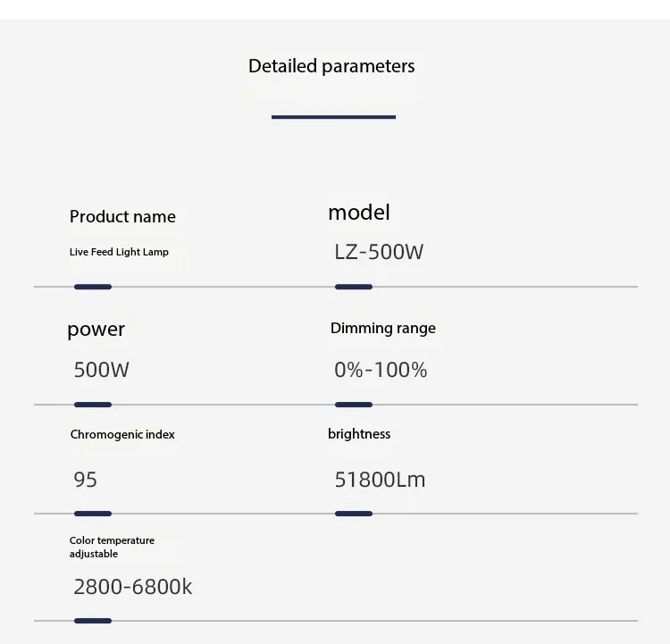
Task: Click the 95 chromogenic index value
Action: [85, 480]
